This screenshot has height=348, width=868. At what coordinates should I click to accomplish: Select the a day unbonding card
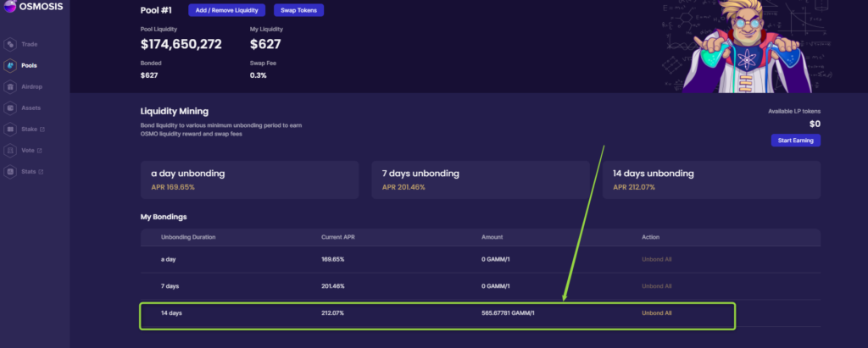tap(250, 180)
